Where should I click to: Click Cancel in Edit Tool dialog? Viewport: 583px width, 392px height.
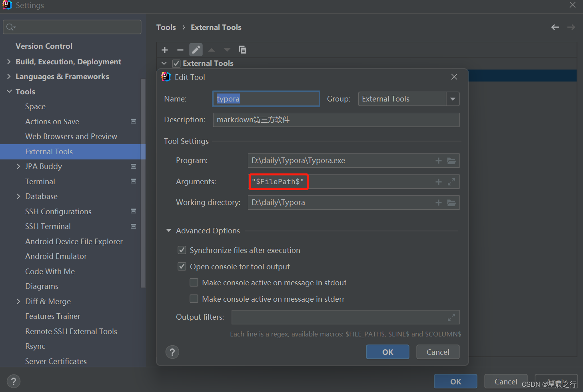point(438,352)
